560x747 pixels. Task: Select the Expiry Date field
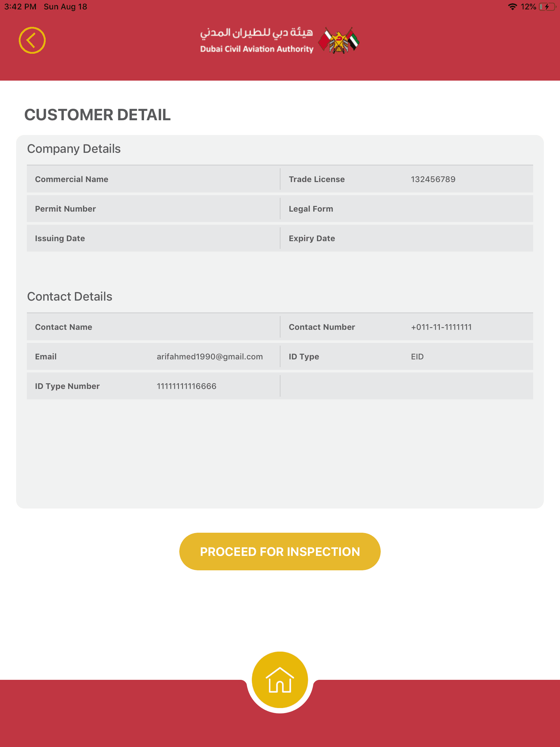pos(407,238)
